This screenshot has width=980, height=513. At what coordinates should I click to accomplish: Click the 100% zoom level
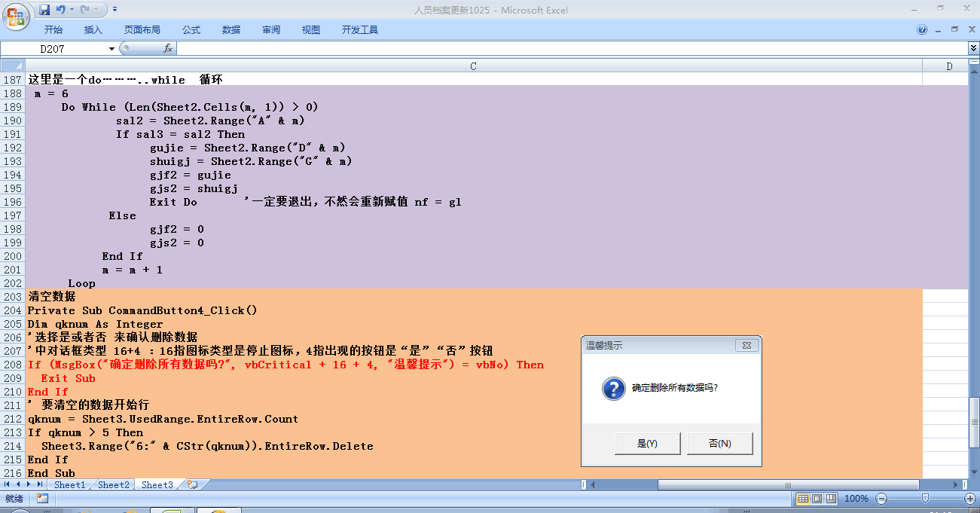click(856, 499)
